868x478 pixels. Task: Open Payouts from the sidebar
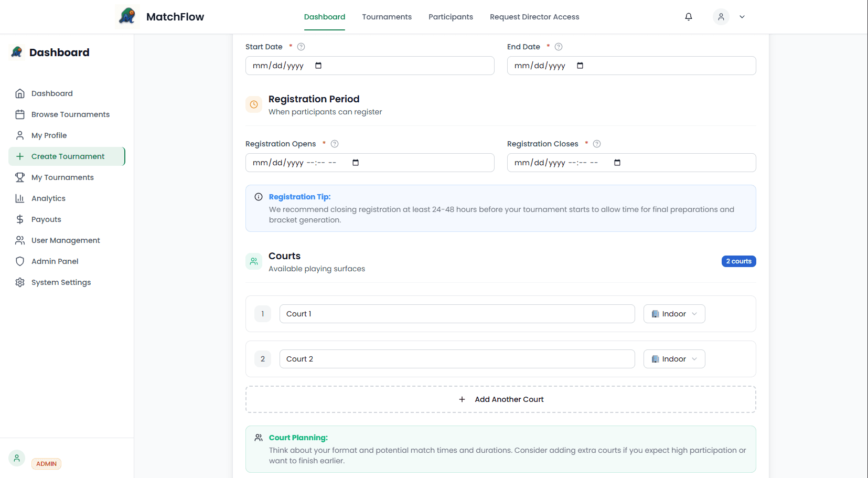tap(46, 219)
